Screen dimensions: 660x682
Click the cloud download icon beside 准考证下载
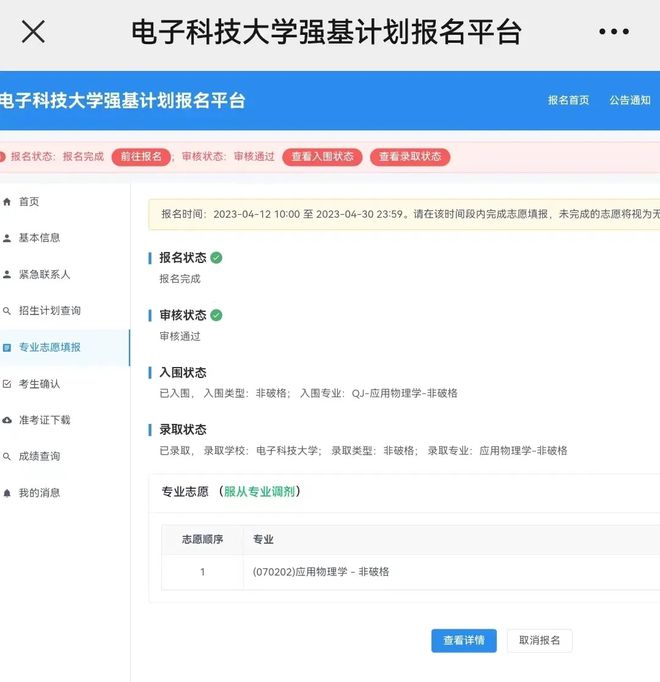[x=7, y=420]
